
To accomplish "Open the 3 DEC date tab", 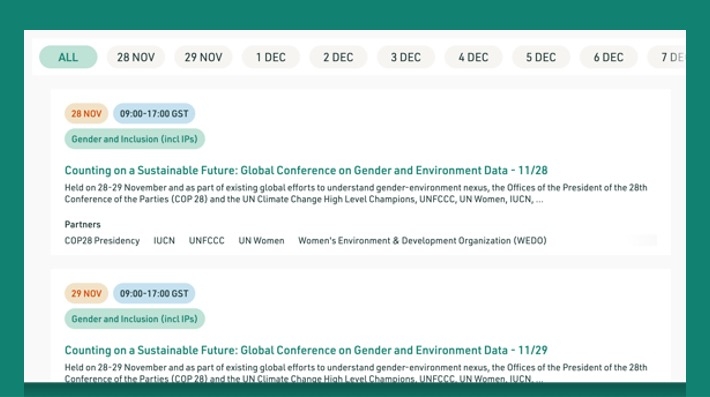I will click(x=406, y=57).
